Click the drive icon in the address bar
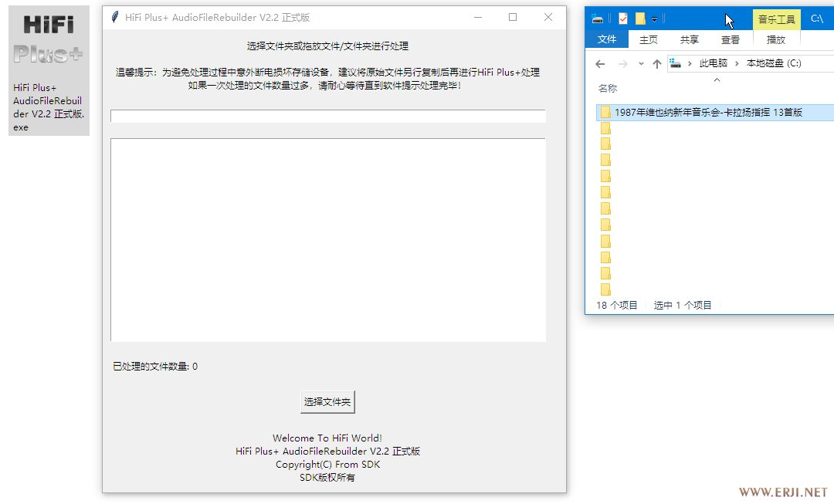The height and width of the screenshot is (504, 834). pyautogui.click(x=676, y=63)
